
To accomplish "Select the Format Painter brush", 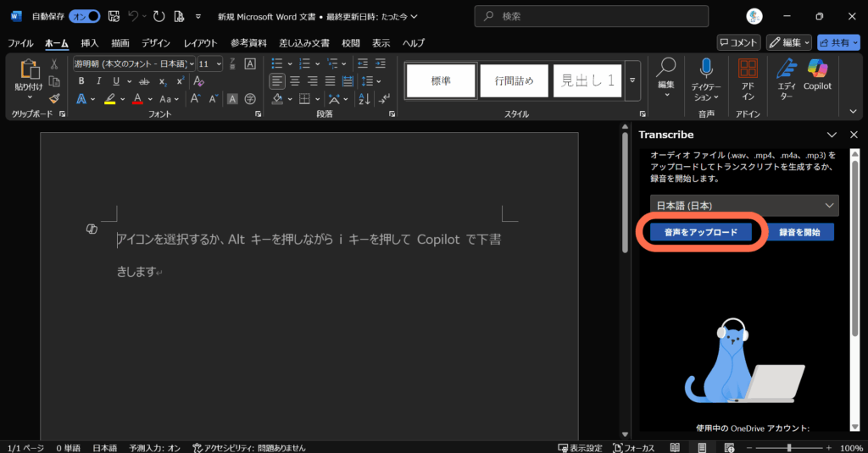I will click(x=54, y=98).
